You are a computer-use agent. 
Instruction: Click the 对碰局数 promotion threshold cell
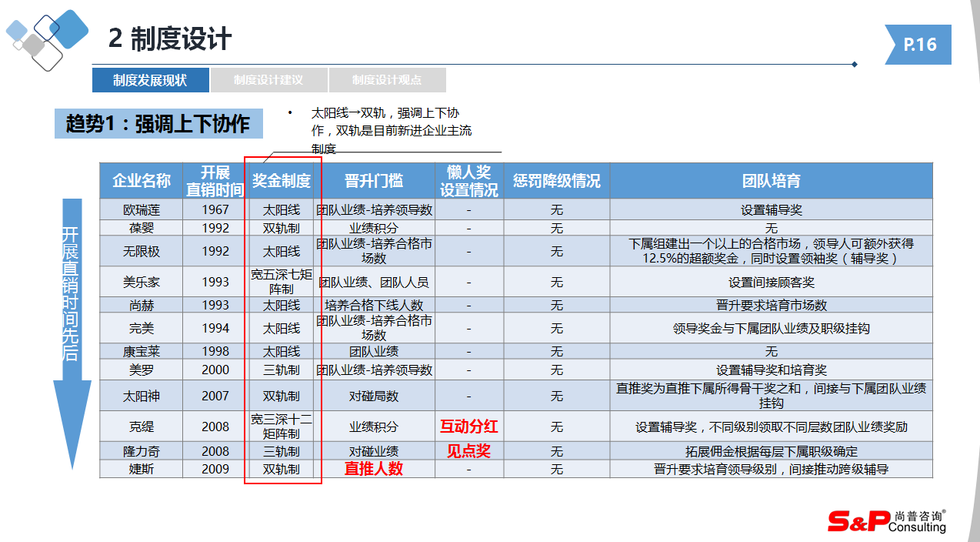(x=374, y=396)
